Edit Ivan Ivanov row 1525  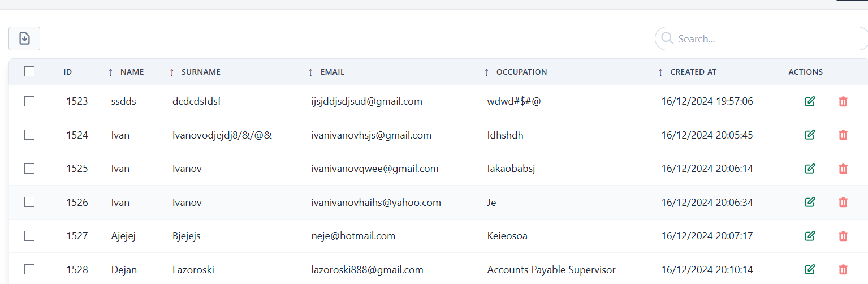pos(809,169)
